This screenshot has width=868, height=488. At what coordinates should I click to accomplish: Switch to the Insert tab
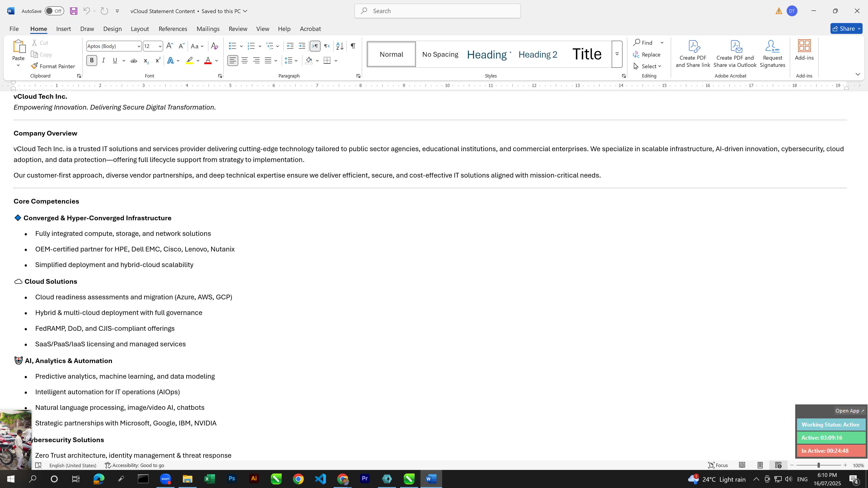63,29
